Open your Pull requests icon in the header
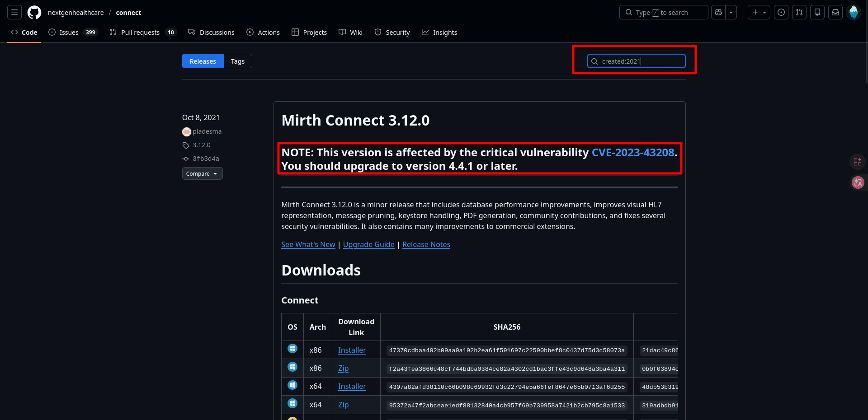This screenshot has height=420, width=868. [799, 12]
